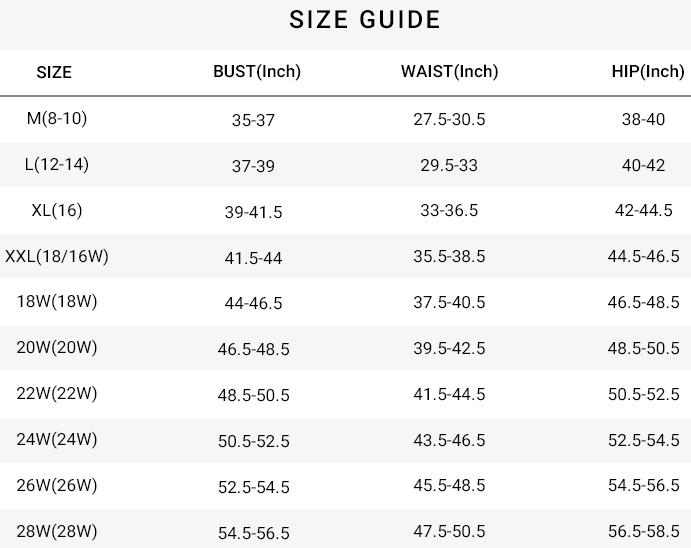Select the L(12-14) size label
This screenshot has width=691, height=548.
(57, 164)
